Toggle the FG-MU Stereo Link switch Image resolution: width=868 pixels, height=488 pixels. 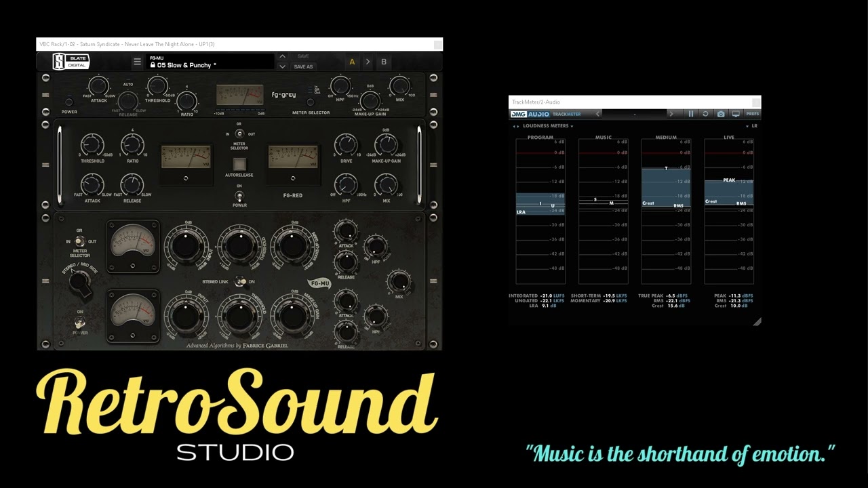240,281
